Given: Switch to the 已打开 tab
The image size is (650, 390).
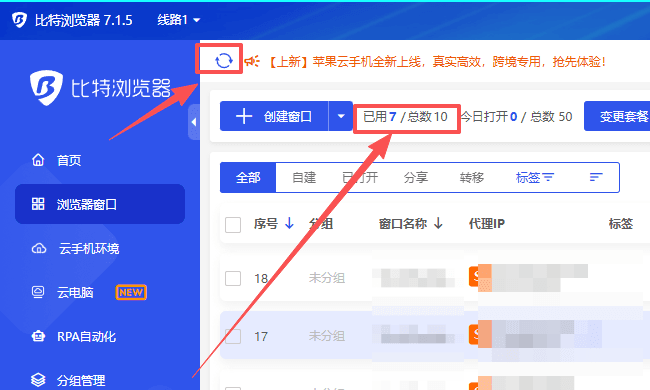Looking at the screenshot, I should 360,178.
